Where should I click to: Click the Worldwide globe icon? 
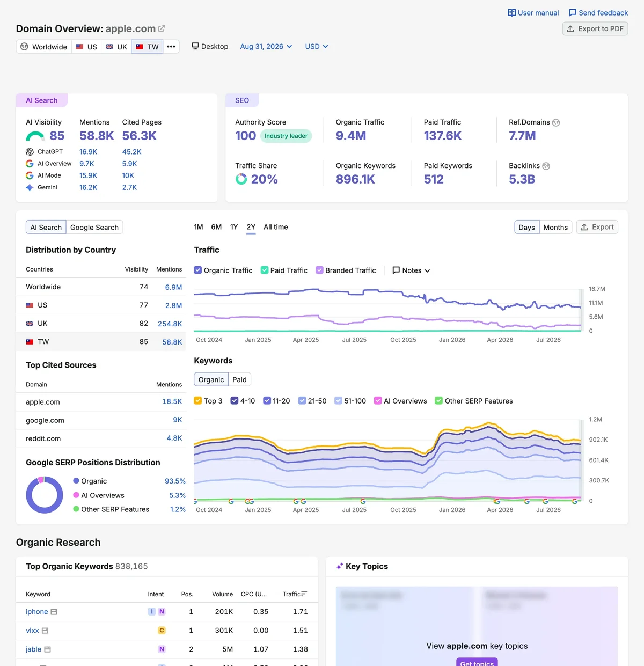pos(24,47)
